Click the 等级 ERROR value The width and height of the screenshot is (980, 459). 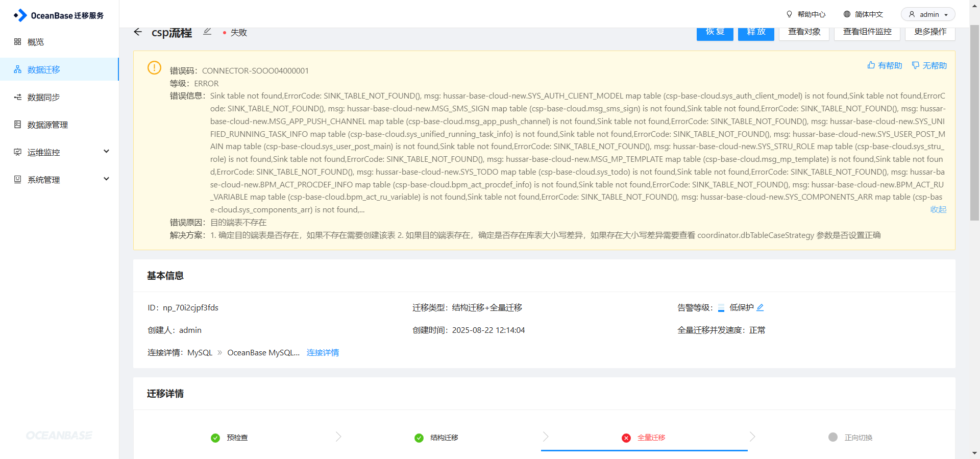(x=206, y=84)
